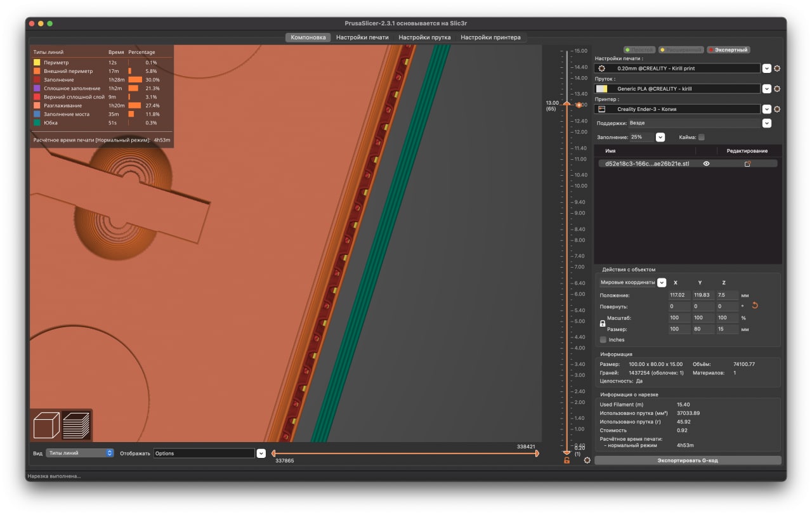Click the Разглаживание legend row label
812x515 pixels.
[62, 105]
